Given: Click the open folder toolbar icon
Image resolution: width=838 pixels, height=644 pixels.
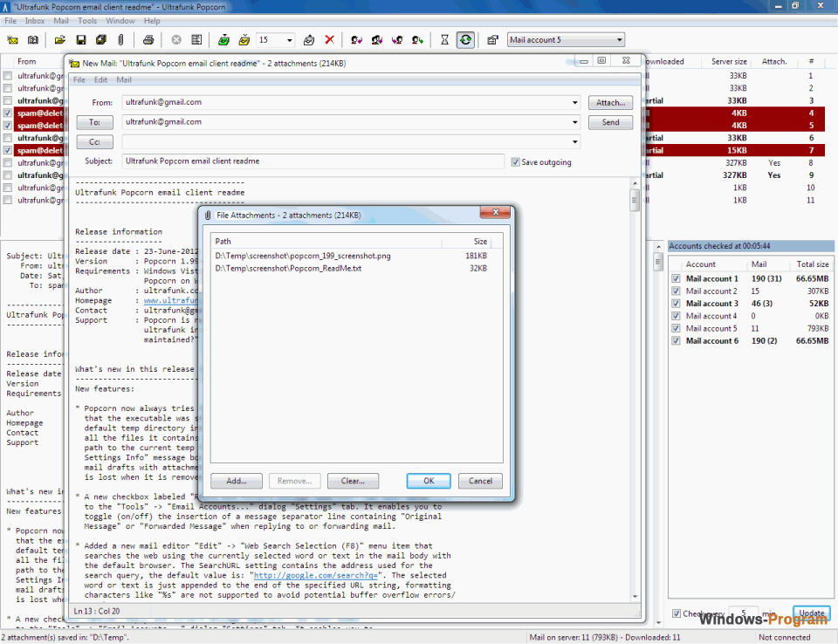Looking at the screenshot, I should click(x=59, y=40).
